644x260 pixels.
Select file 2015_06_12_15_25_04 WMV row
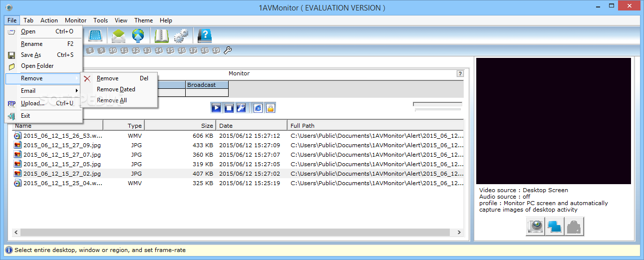point(238,183)
